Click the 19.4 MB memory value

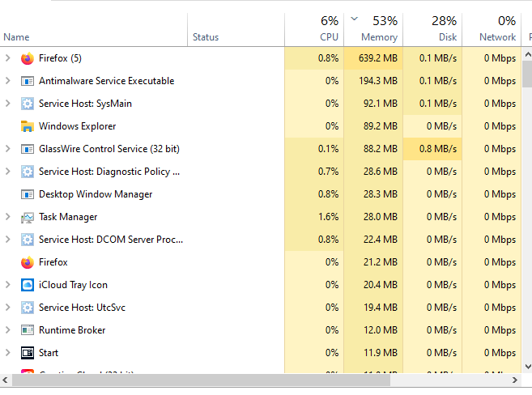tap(381, 308)
